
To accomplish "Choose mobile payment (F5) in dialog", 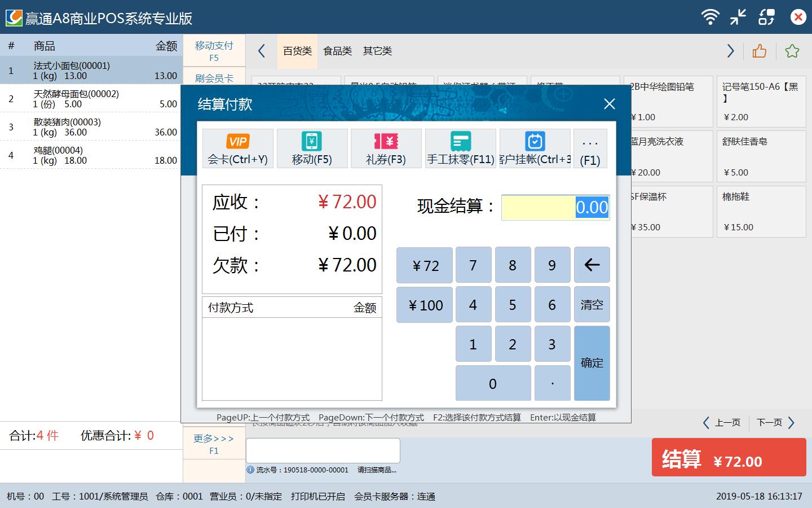I will tap(312, 148).
